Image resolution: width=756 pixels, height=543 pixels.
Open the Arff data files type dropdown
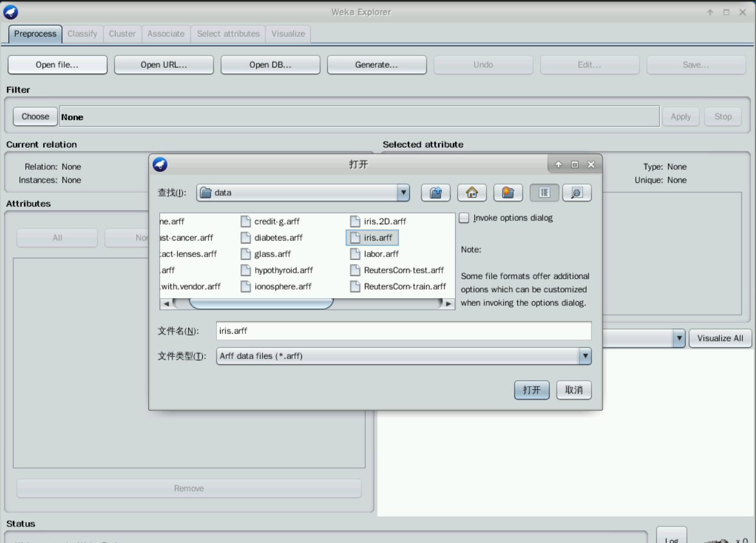click(x=585, y=356)
